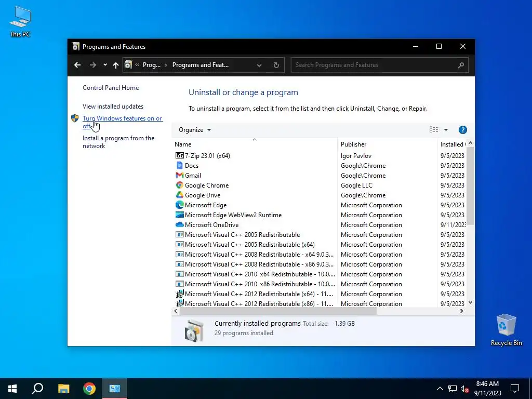Click Install a program from the network
The image size is (532, 399).
pyautogui.click(x=118, y=142)
